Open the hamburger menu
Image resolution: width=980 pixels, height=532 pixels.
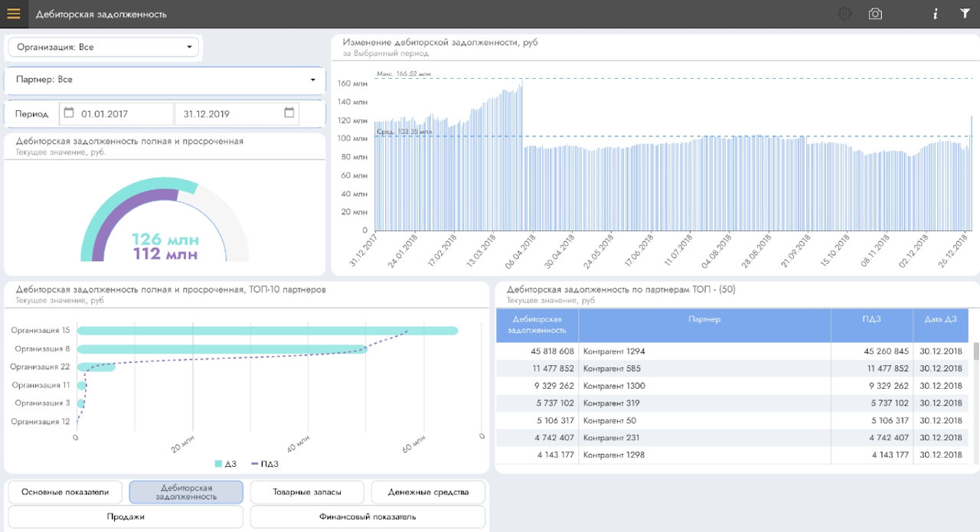pos(14,14)
